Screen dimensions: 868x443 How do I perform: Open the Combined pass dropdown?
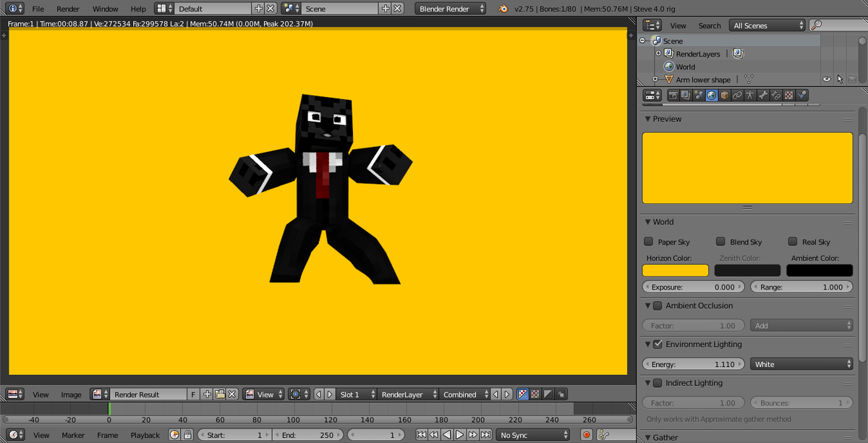click(464, 395)
